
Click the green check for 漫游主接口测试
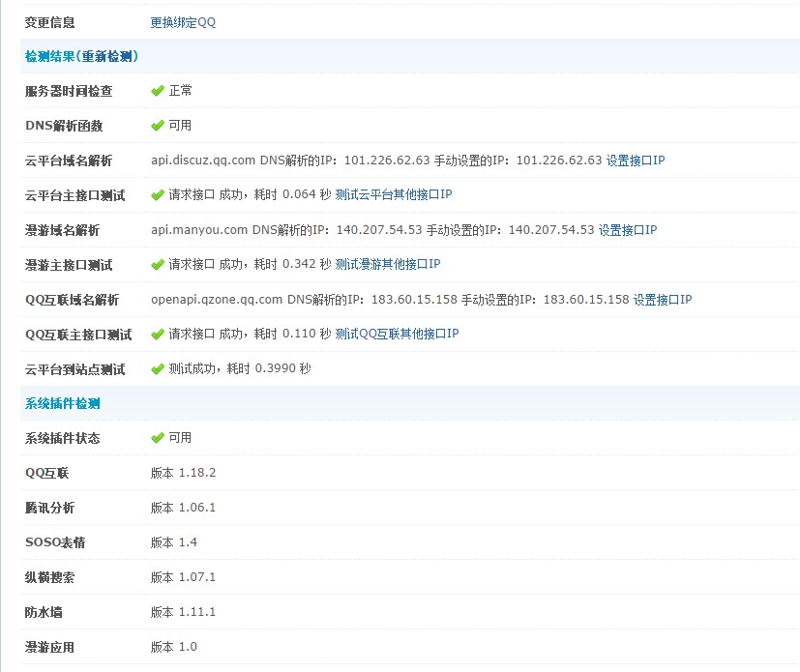click(x=158, y=265)
